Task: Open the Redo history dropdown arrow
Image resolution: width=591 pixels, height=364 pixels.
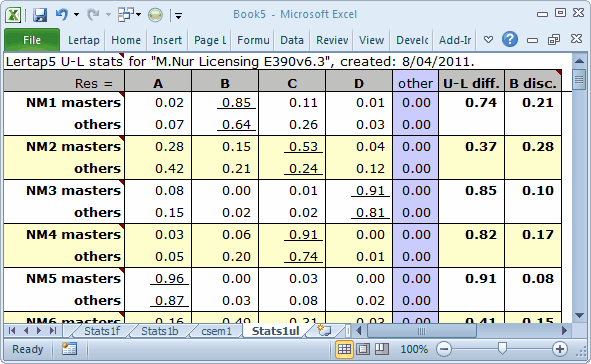Action: click(x=108, y=15)
